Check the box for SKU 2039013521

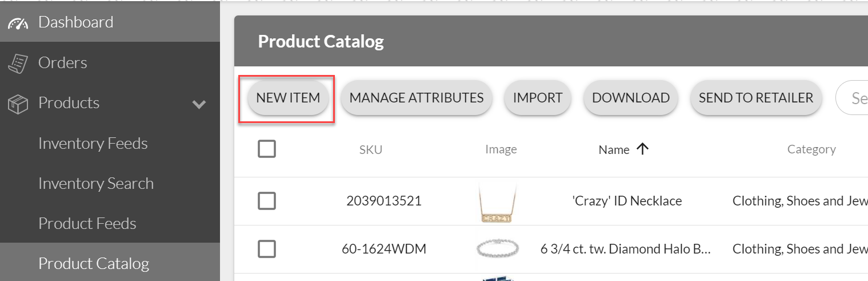pos(267,201)
